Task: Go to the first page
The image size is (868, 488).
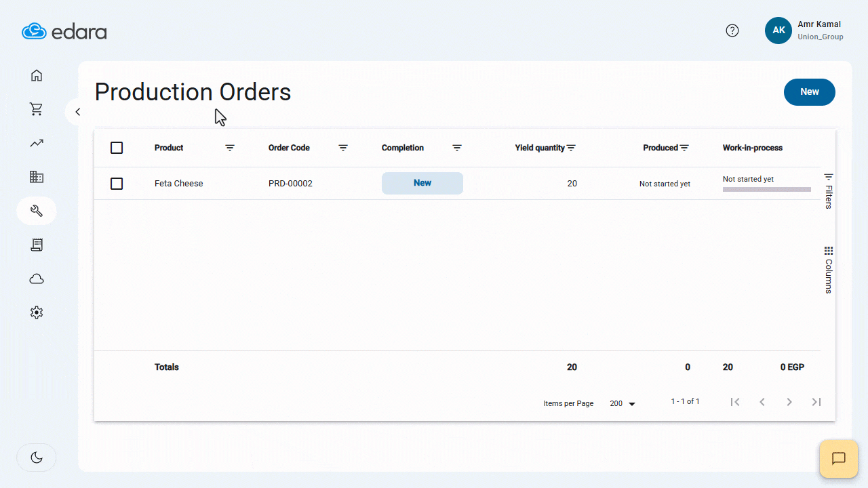Action: point(735,402)
